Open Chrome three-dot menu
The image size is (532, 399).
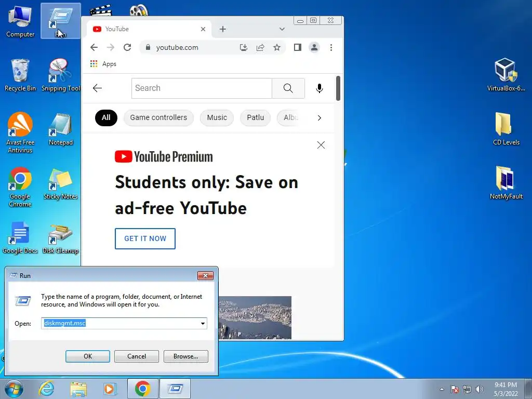(331, 47)
